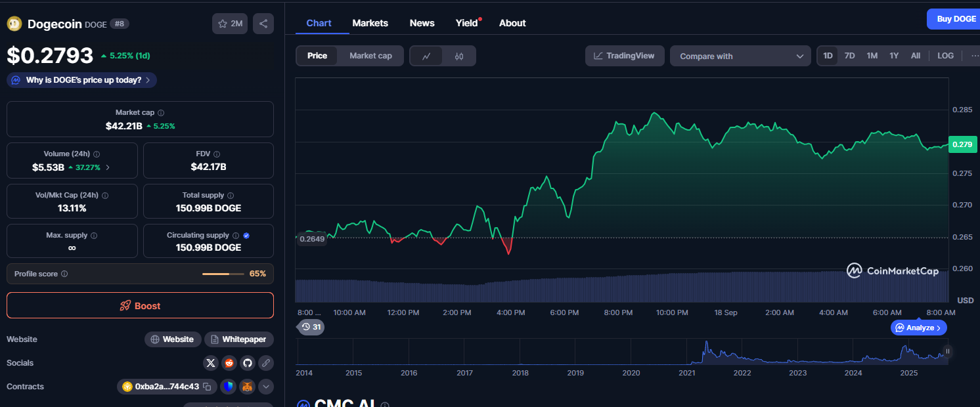Open the Whitepaper link

coord(239,339)
